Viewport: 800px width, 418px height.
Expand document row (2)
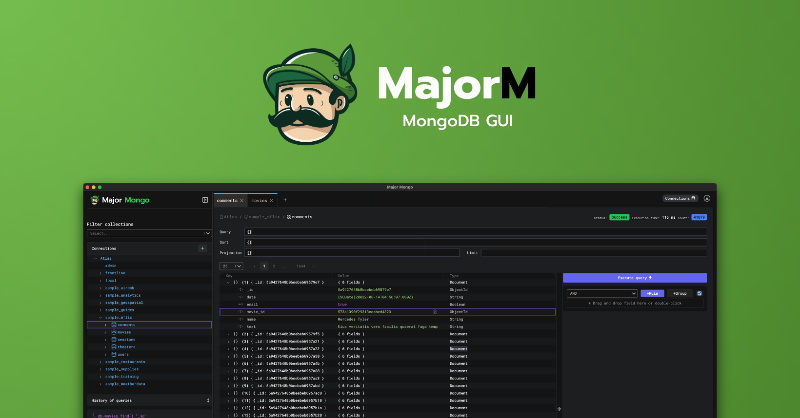(229, 334)
